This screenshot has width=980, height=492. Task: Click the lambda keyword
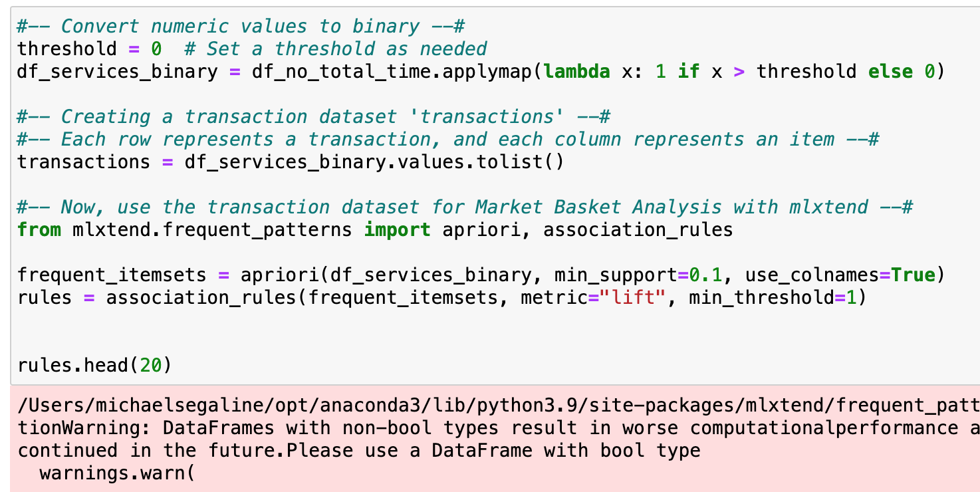coord(576,71)
